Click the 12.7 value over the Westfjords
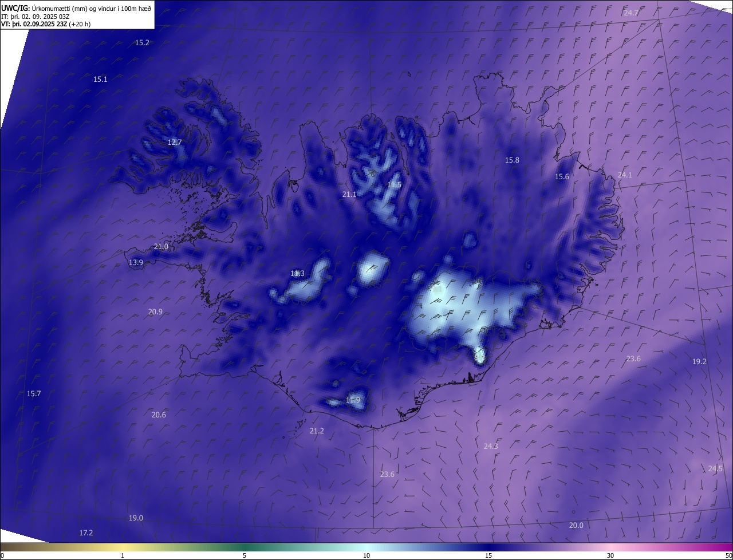The height and width of the screenshot is (560, 733). [x=175, y=143]
